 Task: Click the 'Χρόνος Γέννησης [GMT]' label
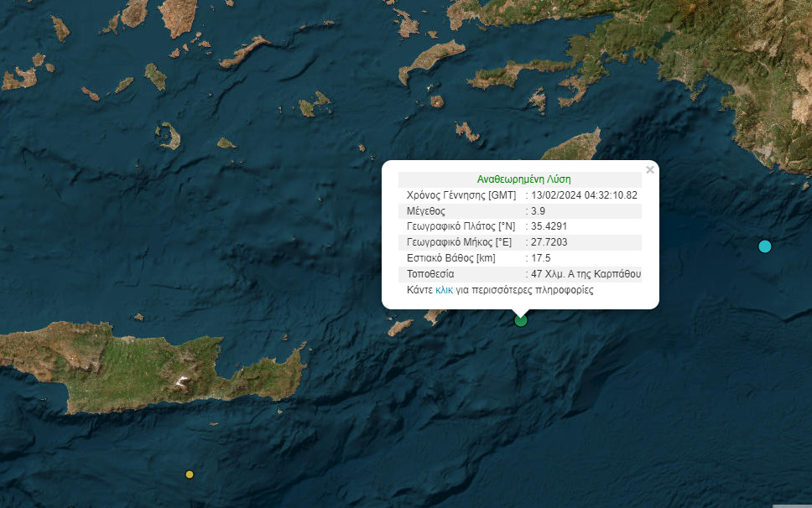(x=460, y=195)
